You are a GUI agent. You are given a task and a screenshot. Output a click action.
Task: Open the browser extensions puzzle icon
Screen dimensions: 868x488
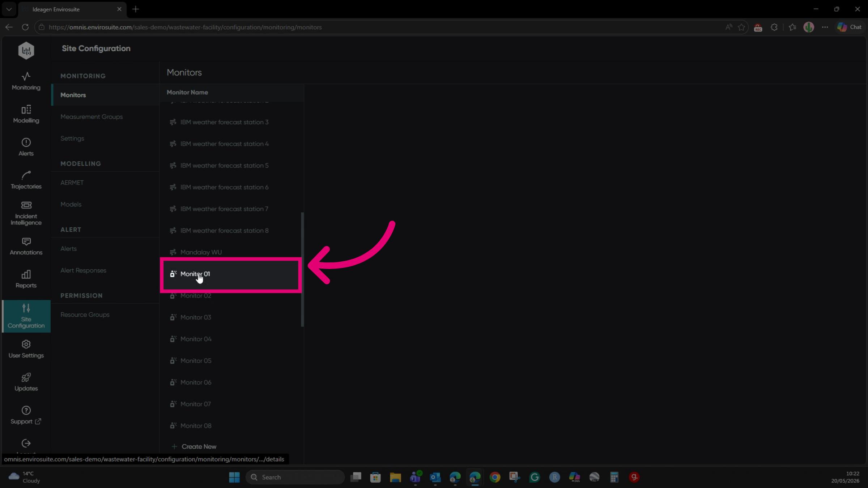coord(774,27)
